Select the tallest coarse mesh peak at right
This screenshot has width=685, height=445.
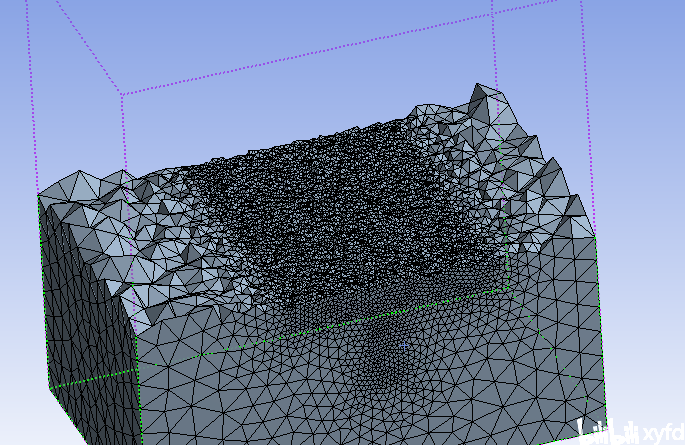click(x=483, y=97)
